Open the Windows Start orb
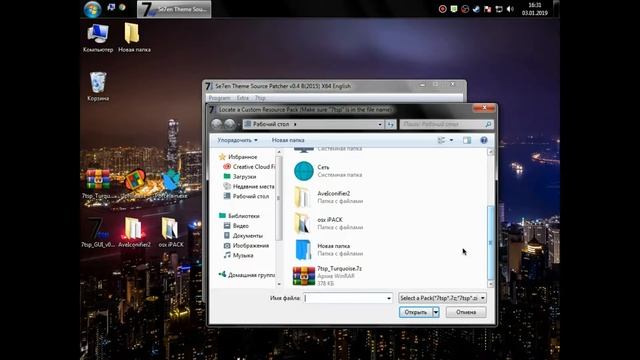640x360 pixels. 93,9
